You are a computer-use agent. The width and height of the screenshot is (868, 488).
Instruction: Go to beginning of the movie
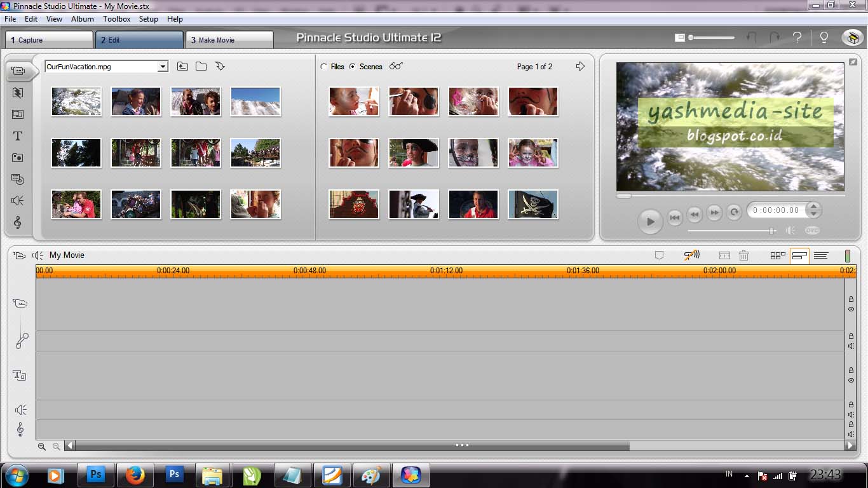[675, 217]
